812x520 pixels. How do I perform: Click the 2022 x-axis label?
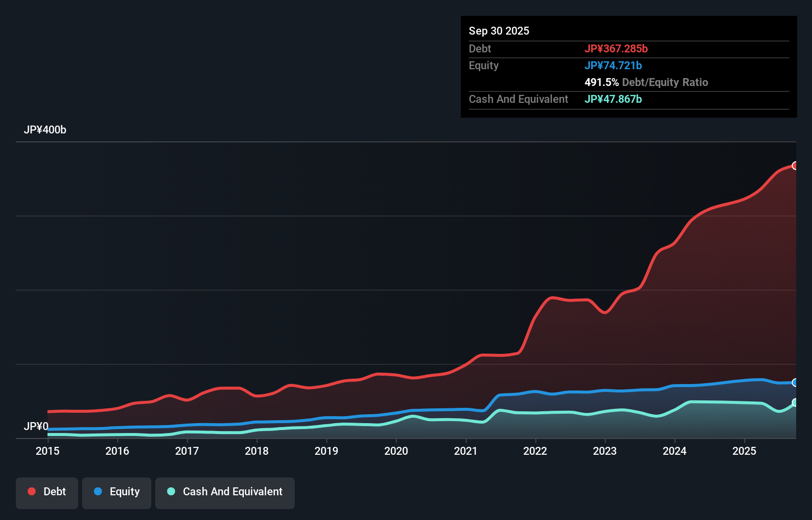(535, 451)
